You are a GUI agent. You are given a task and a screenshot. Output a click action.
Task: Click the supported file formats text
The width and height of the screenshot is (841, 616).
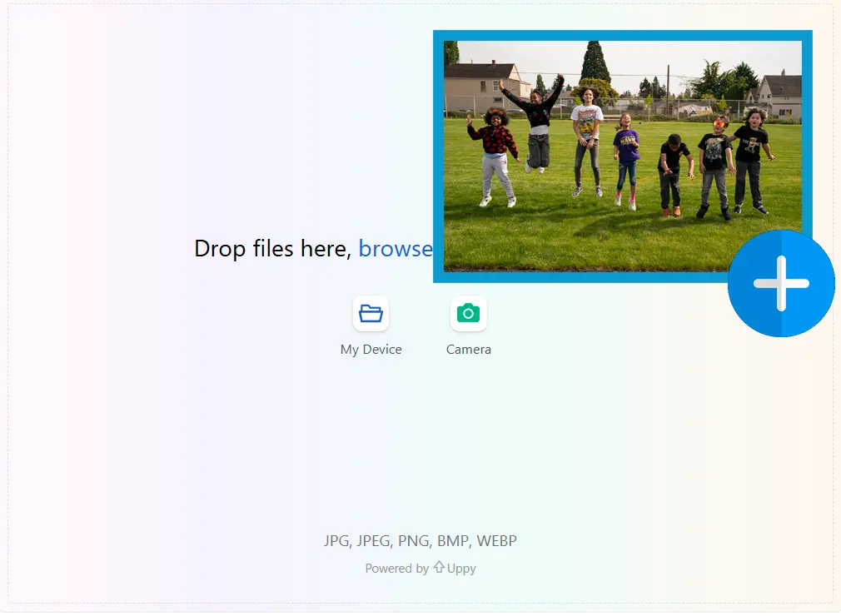click(x=420, y=540)
